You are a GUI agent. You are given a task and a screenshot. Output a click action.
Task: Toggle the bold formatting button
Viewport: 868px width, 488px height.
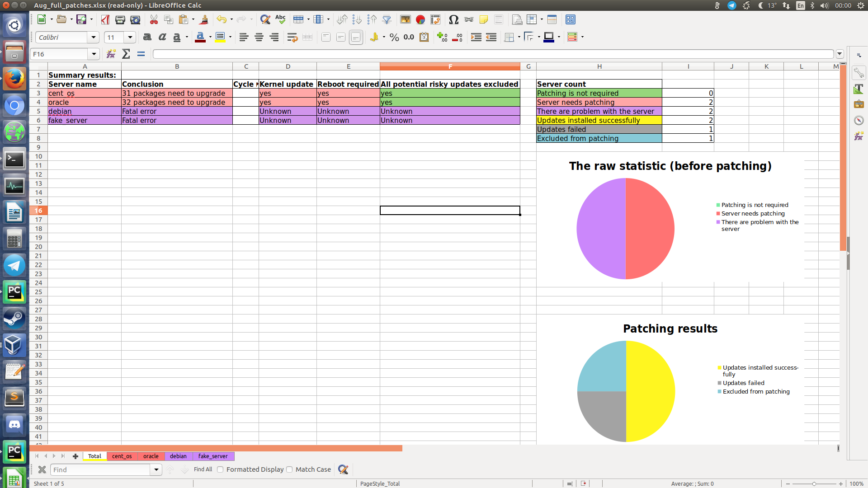pos(147,38)
